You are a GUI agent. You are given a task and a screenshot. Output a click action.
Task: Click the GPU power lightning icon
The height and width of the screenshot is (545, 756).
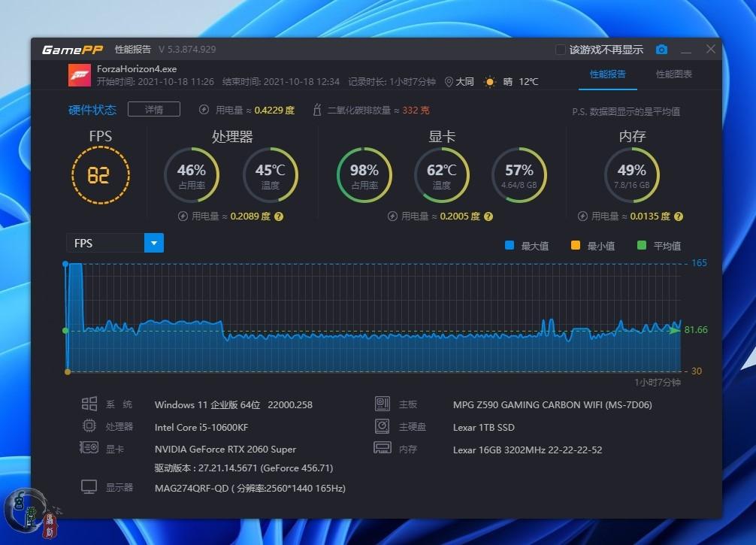click(x=392, y=216)
